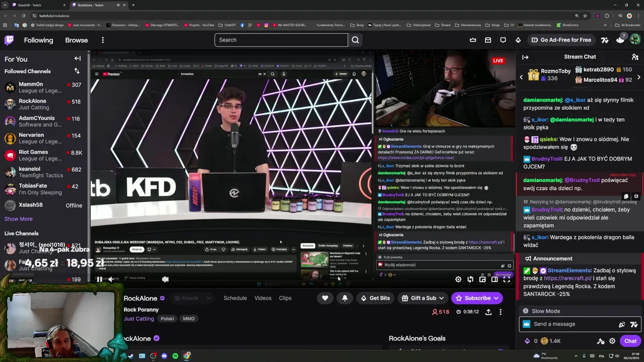Open the Just Catting category link
This screenshot has width=644, height=362.
[x=139, y=319]
